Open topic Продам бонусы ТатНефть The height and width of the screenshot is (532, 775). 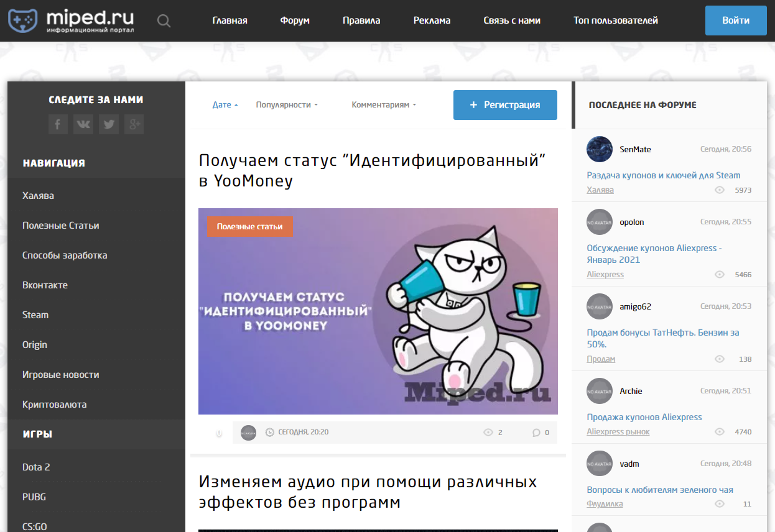coord(663,338)
